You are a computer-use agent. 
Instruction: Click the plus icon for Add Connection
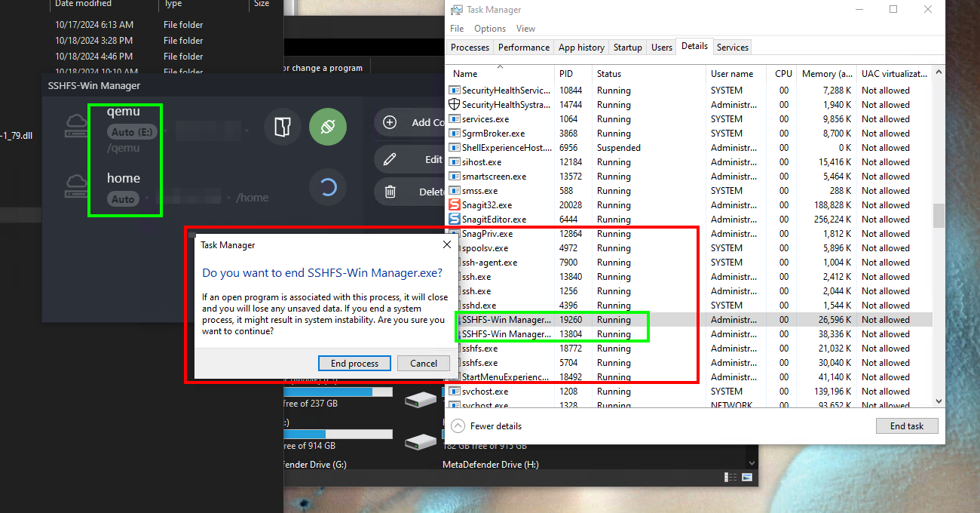(390, 122)
